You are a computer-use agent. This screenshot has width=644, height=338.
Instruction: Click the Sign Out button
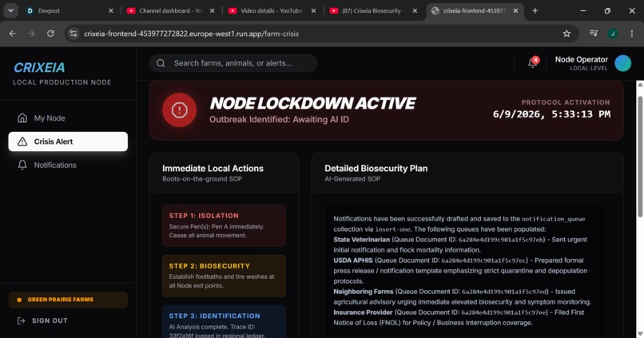(x=42, y=320)
